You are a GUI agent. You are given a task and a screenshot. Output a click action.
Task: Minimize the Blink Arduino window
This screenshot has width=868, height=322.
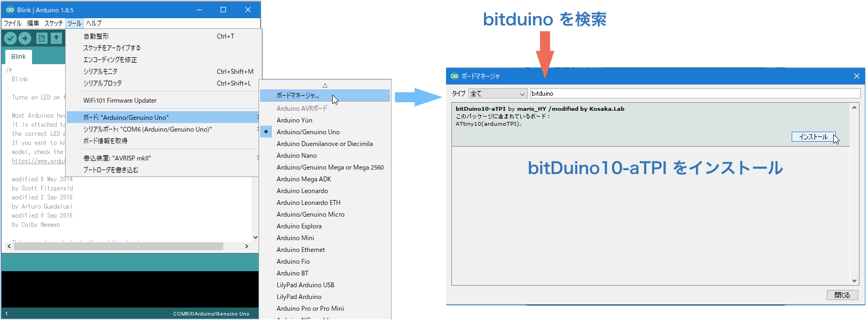[199, 10]
